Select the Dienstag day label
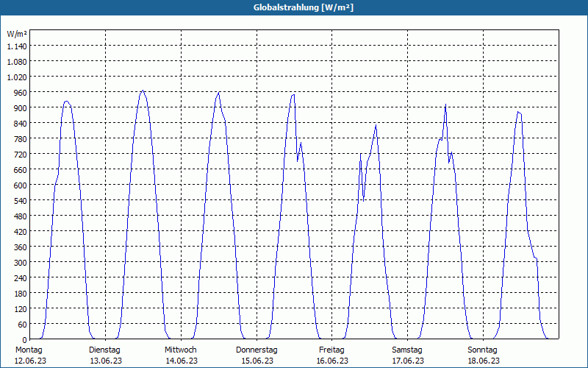588x368 pixels. pyautogui.click(x=104, y=350)
